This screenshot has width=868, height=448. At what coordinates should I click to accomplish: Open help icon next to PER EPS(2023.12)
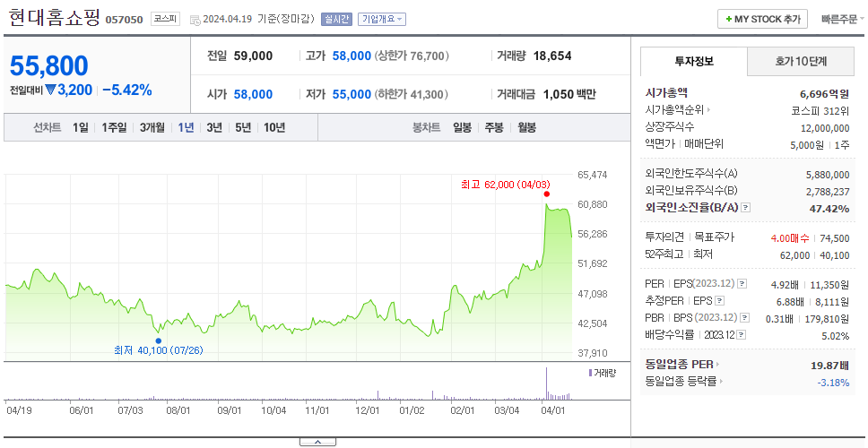pos(742,284)
